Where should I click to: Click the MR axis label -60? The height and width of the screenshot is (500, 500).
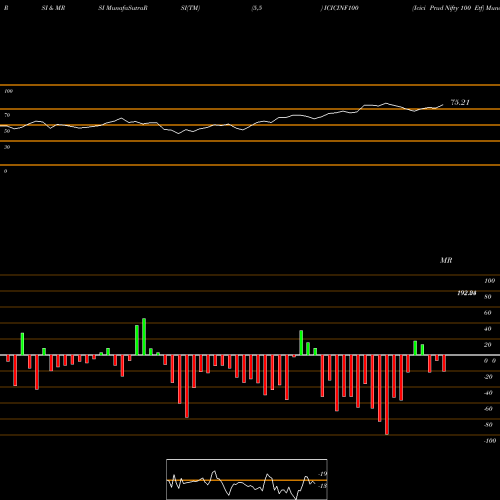pyautogui.click(x=488, y=409)
